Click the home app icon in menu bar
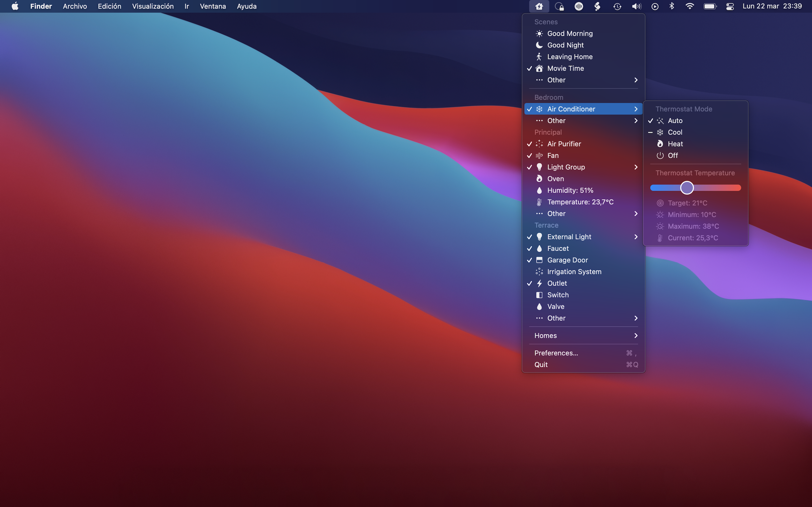Viewport: 812px width, 507px height. (x=539, y=6)
